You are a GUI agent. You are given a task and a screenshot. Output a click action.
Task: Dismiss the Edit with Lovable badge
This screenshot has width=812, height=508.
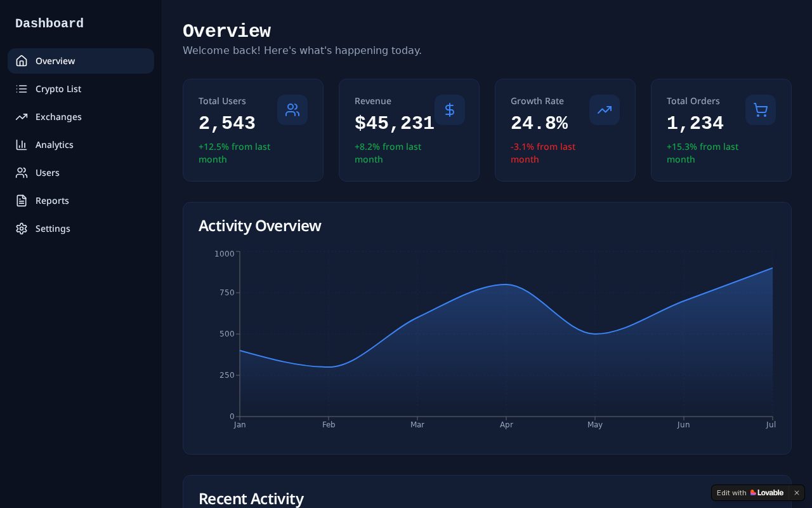(x=797, y=493)
